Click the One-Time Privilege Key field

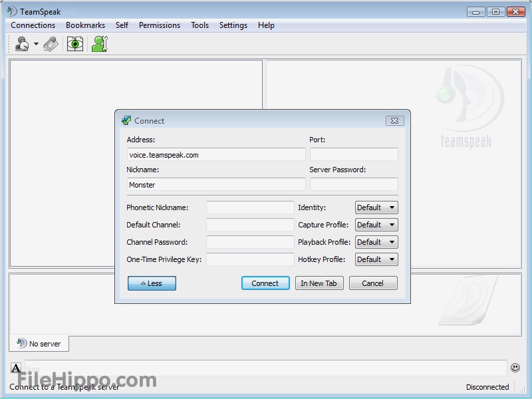pos(250,259)
